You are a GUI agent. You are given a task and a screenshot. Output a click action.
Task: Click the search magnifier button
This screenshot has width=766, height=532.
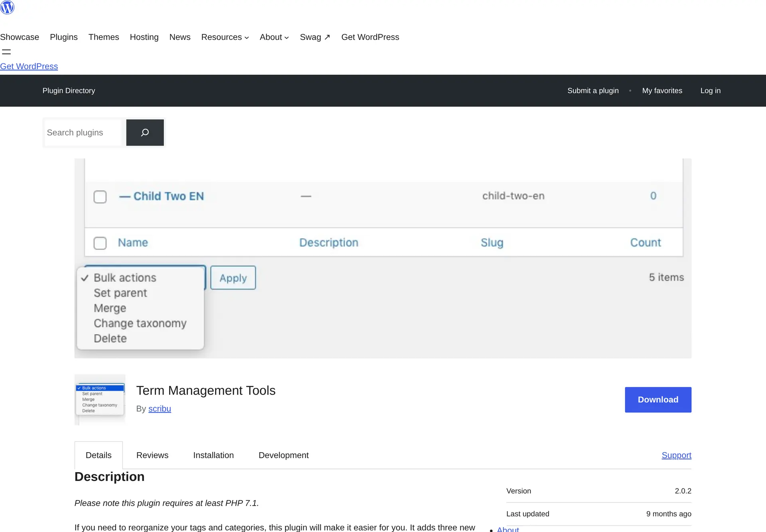(145, 133)
